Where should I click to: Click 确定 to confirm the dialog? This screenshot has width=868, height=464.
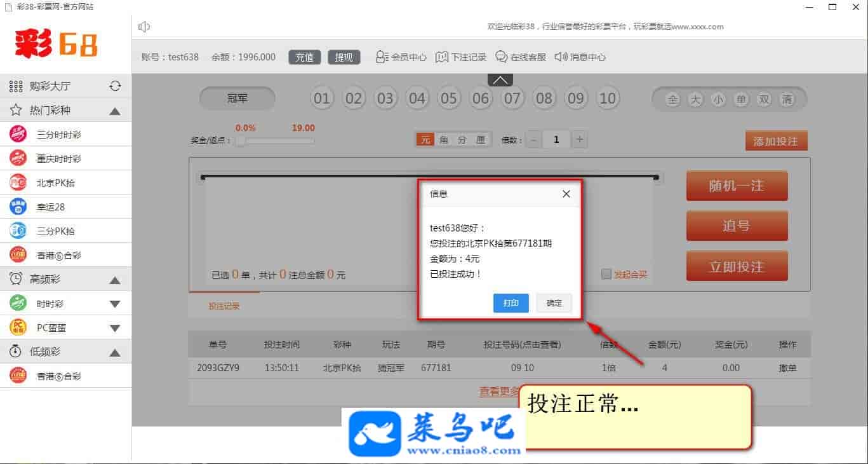click(x=554, y=303)
